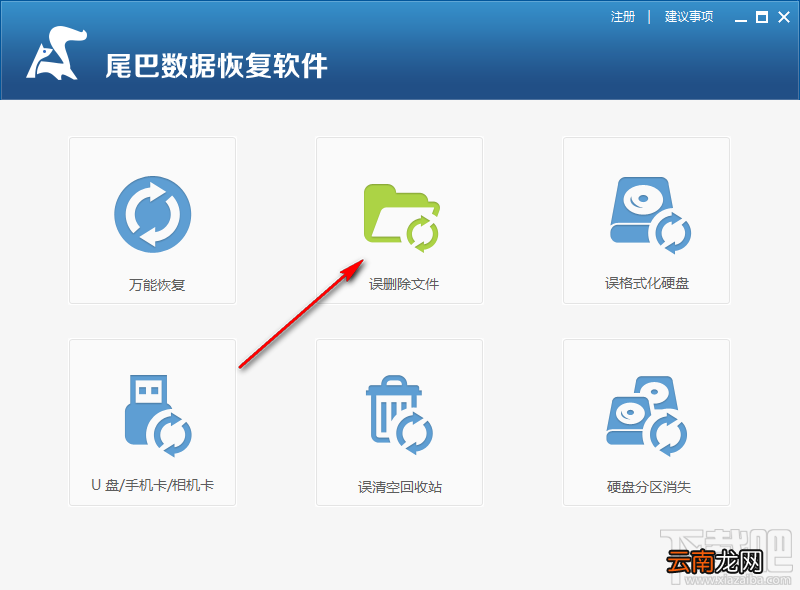
Task: Click the fox logo in the header
Action: pos(57,53)
